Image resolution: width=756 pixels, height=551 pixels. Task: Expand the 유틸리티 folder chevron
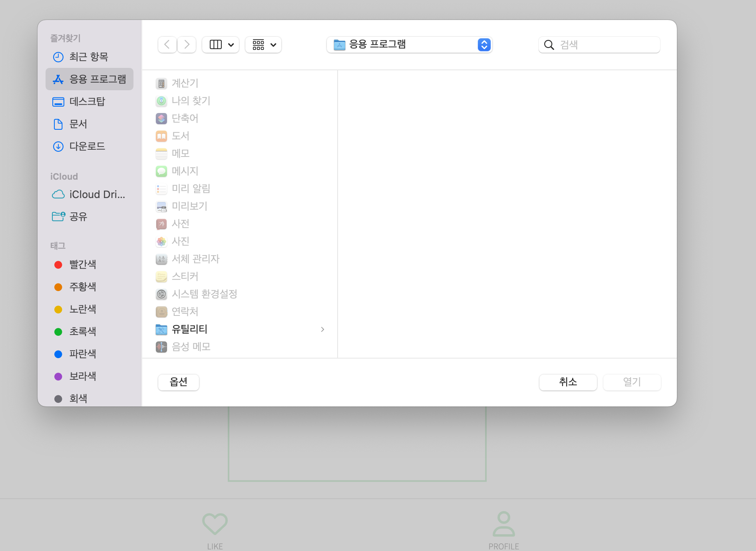322,329
